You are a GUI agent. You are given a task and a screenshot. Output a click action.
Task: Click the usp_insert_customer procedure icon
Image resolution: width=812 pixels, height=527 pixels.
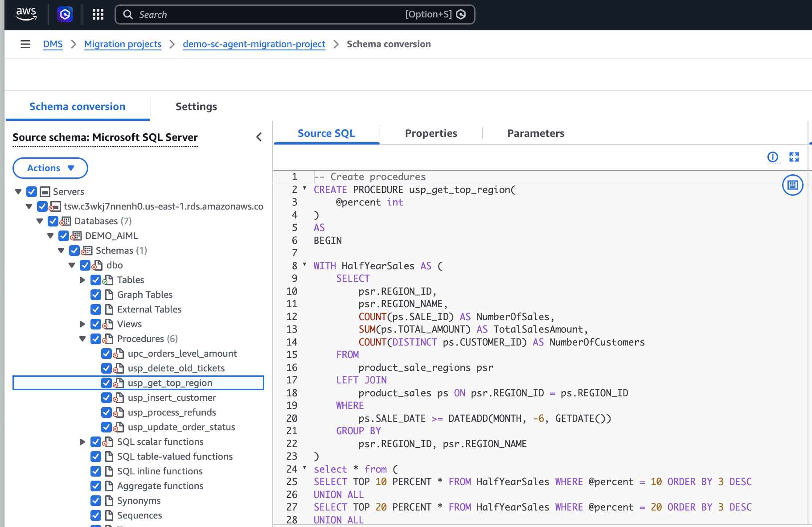pyautogui.click(x=119, y=398)
